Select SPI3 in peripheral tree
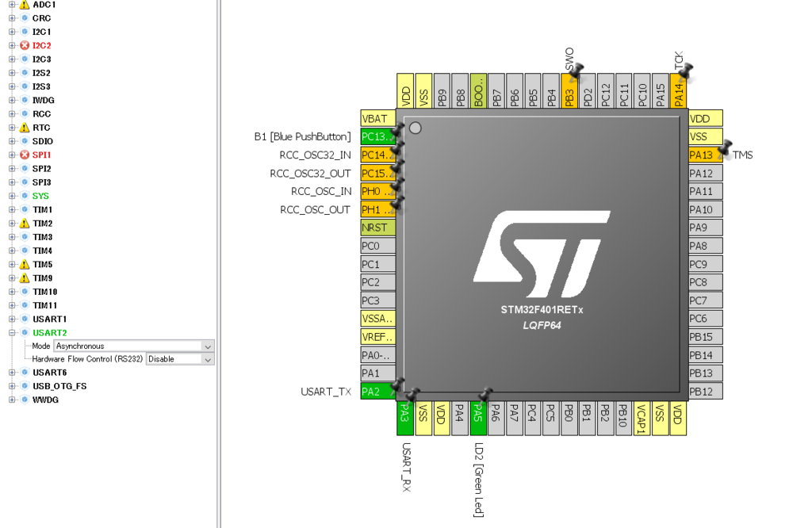 coord(41,182)
